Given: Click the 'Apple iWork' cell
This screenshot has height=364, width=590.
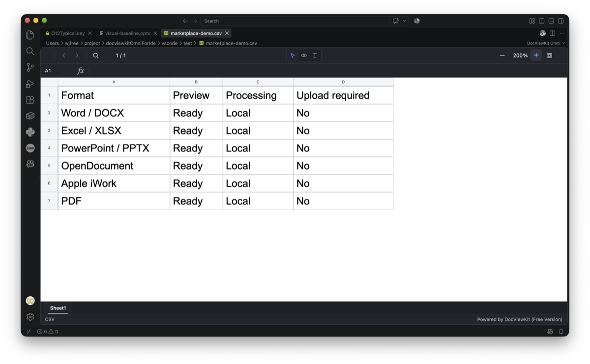Looking at the screenshot, I should 114,184.
